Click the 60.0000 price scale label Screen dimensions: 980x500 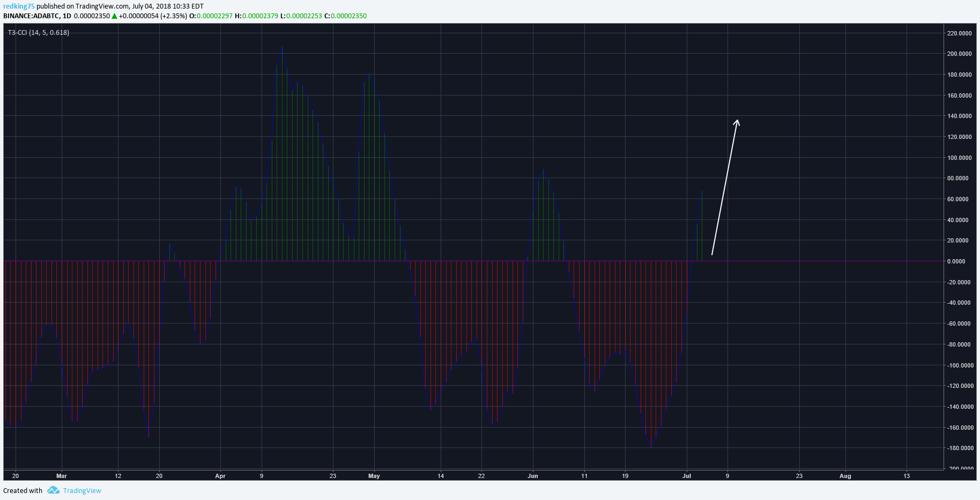(x=957, y=199)
